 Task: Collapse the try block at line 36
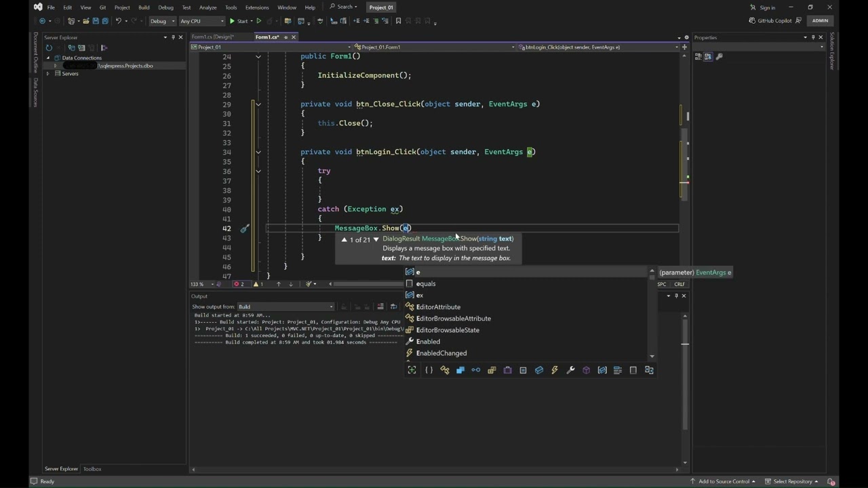[x=258, y=171]
